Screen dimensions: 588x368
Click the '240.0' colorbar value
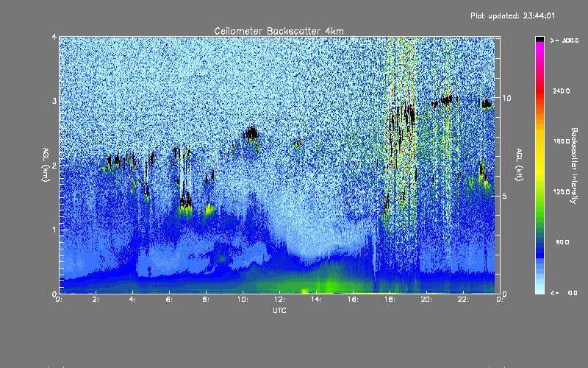point(562,91)
